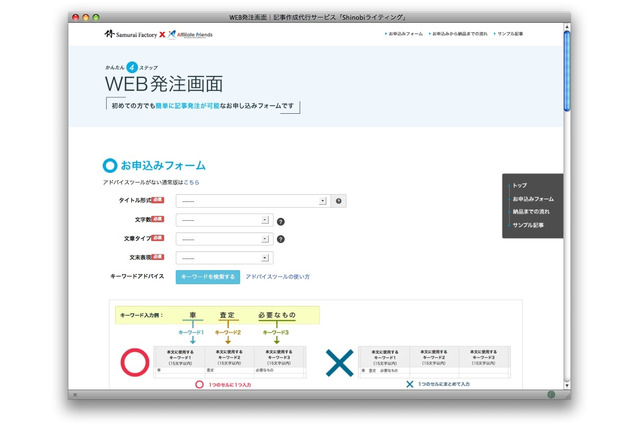Open help icon beside タイトル形式 dropdown

338,201
